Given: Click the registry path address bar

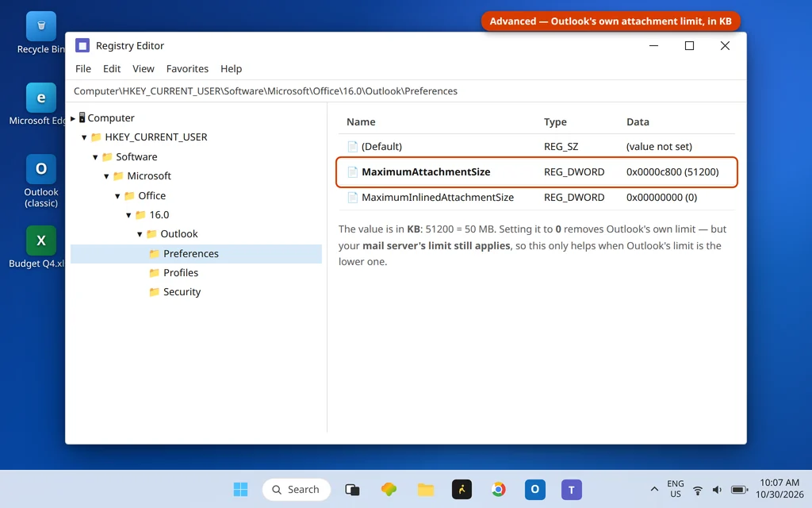Looking at the screenshot, I should [406, 91].
